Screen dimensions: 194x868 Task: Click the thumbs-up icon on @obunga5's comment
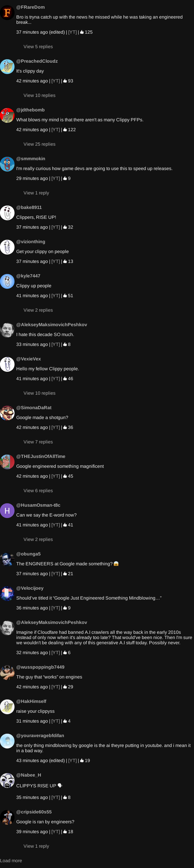[x=65, y=573]
